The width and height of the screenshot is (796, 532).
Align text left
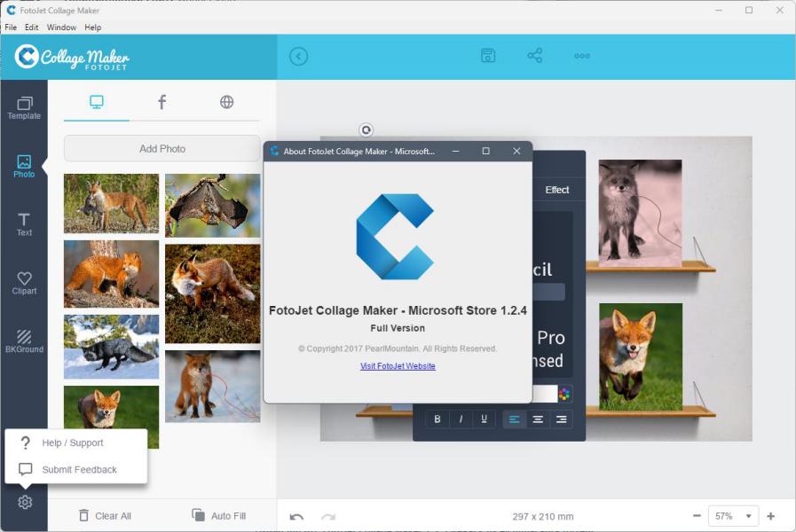pyautogui.click(x=515, y=419)
